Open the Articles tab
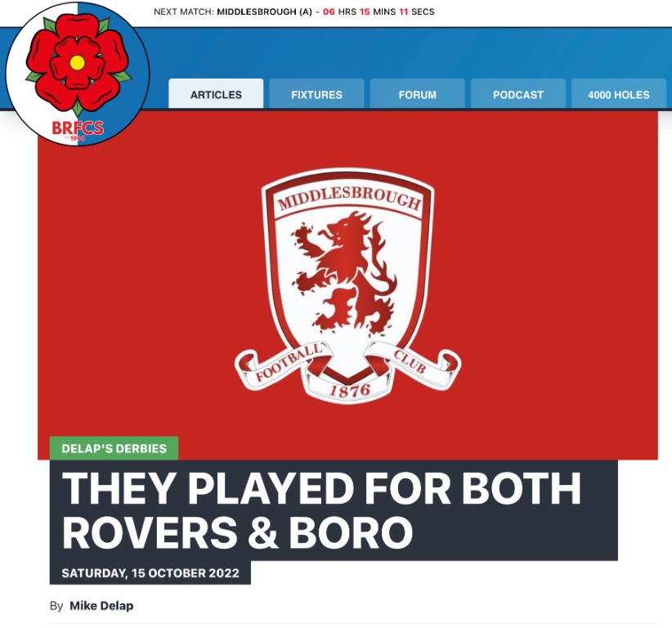Image resolution: width=672 pixels, height=628 pixels. coord(216,94)
